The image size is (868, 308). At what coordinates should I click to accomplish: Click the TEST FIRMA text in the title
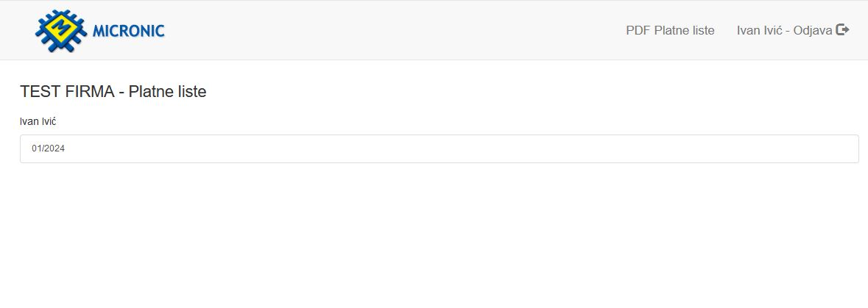(67, 92)
